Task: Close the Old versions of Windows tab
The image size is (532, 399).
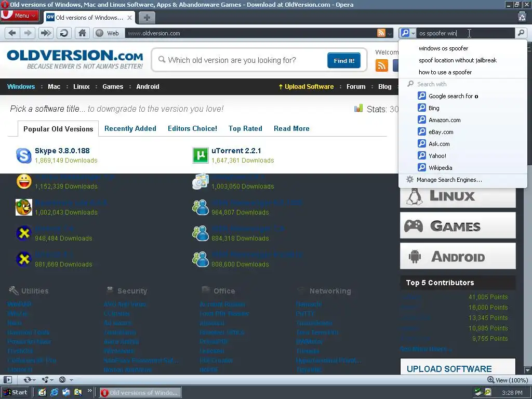Action: 129,18
